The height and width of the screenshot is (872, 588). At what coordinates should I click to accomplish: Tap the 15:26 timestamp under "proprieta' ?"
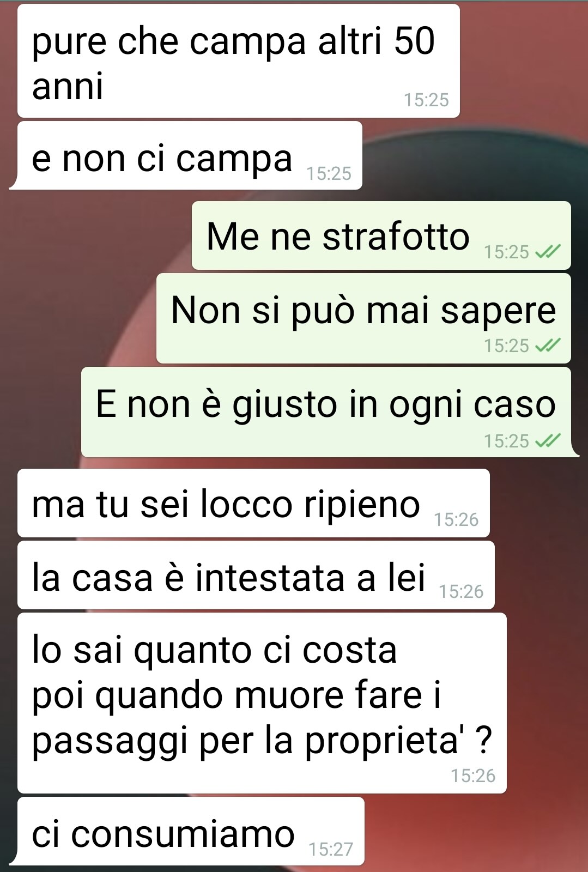(x=473, y=776)
